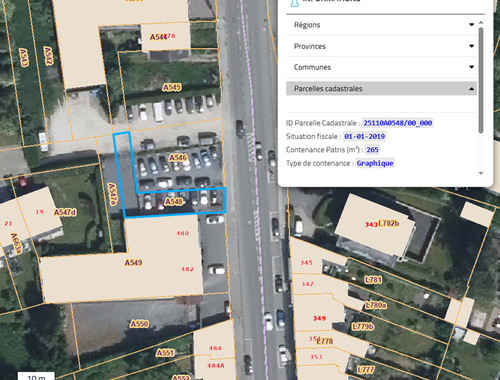Click the info panel scrollbar thumb
Viewport: 500px width, 380px height.
click(481, 80)
